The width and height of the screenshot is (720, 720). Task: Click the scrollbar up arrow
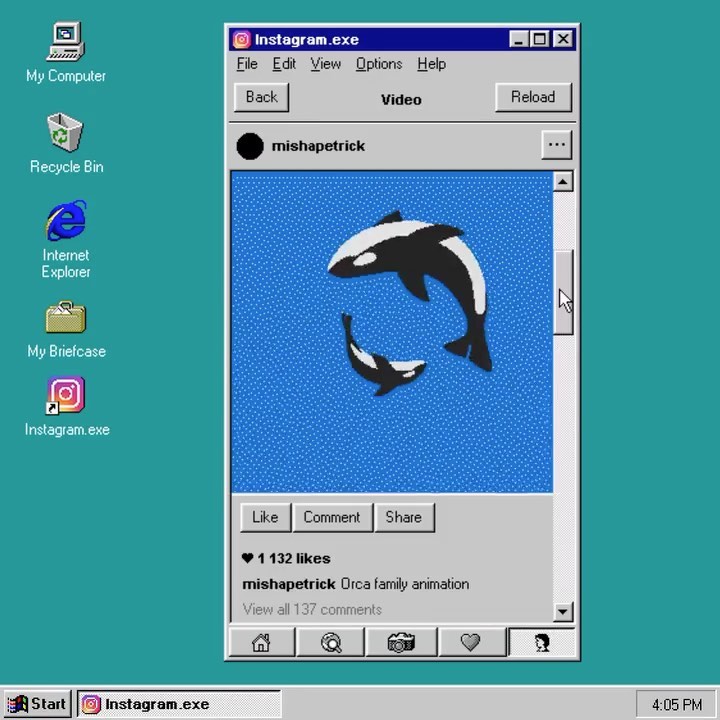pos(563,182)
